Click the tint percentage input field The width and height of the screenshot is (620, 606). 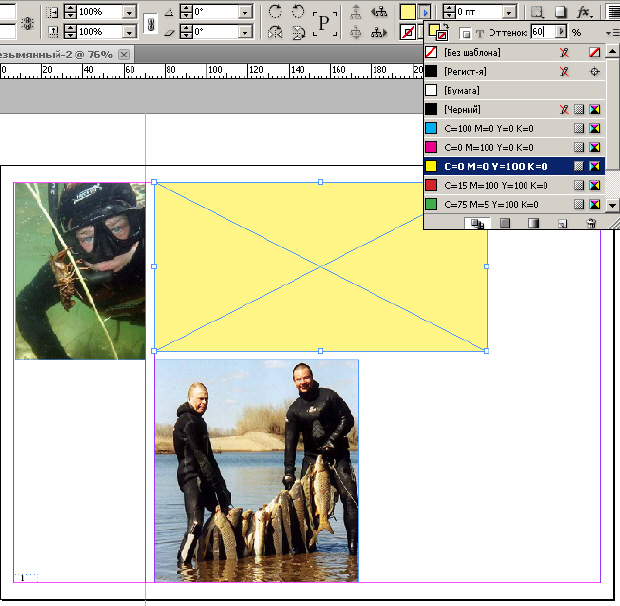(541, 33)
